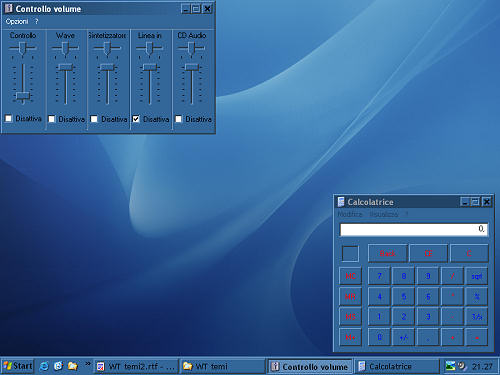
Task: Click the 1/x reciprocal key
Action: coord(477,316)
